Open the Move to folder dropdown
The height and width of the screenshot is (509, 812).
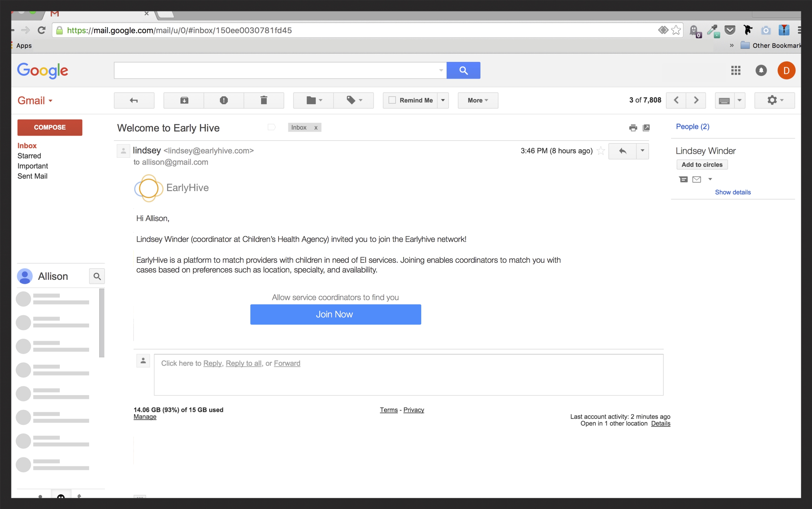coord(313,100)
